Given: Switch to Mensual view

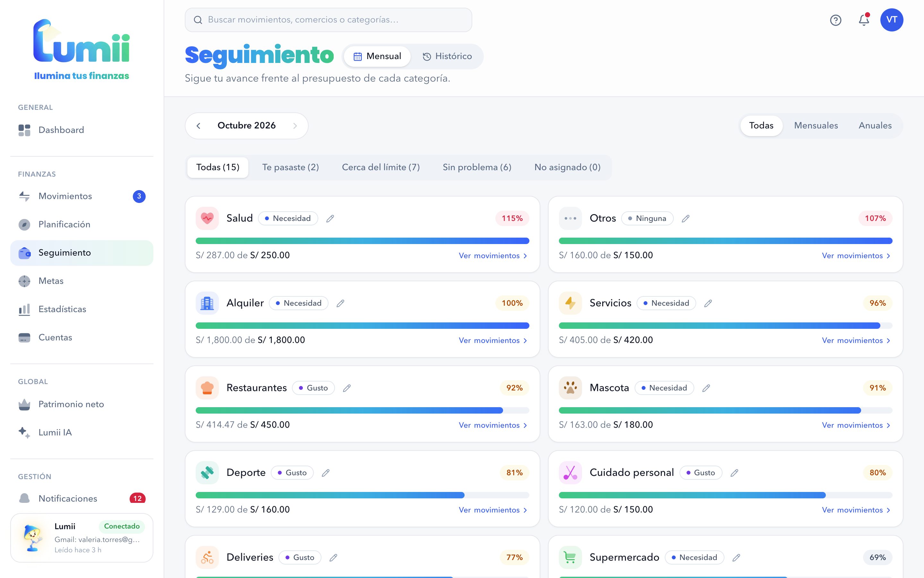Looking at the screenshot, I should click(377, 56).
